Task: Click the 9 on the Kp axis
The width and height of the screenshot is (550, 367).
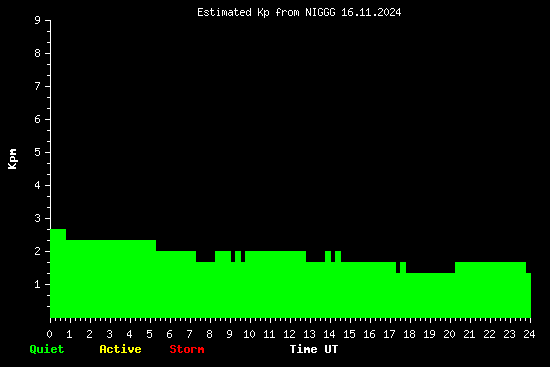Action: coord(38,20)
